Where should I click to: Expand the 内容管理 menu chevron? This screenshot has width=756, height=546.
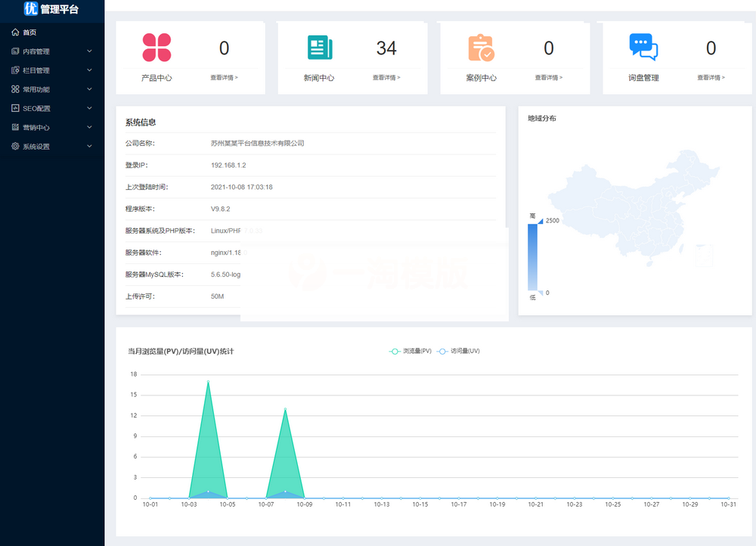click(x=88, y=51)
